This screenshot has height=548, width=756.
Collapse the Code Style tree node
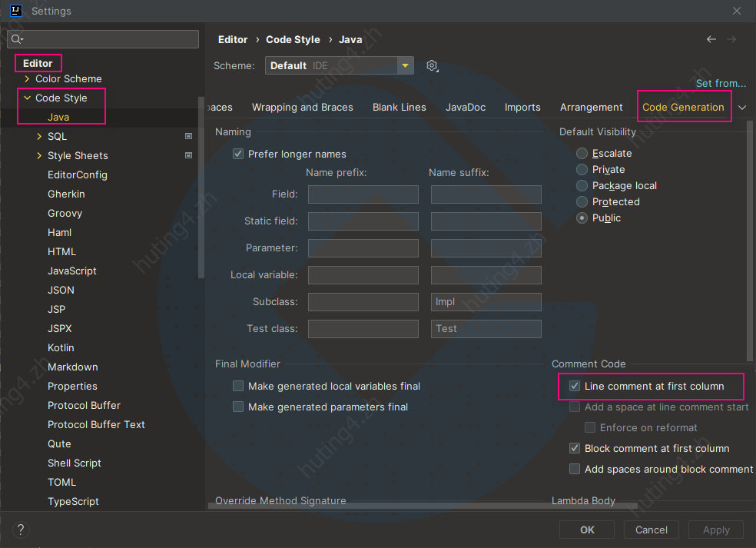point(27,98)
